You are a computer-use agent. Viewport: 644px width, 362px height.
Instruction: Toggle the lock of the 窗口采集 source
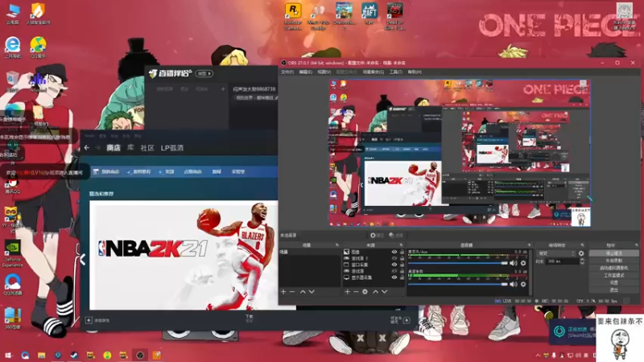[402, 265]
